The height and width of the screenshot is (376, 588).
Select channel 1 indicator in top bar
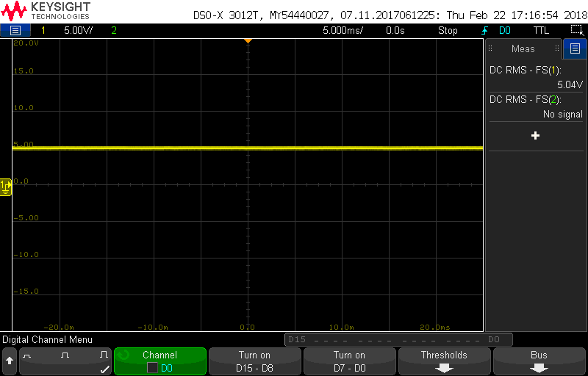point(43,30)
